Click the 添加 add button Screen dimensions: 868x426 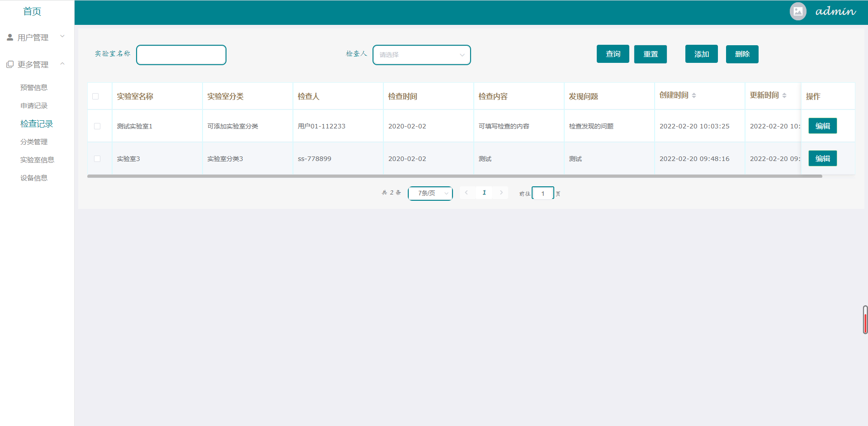pyautogui.click(x=702, y=54)
